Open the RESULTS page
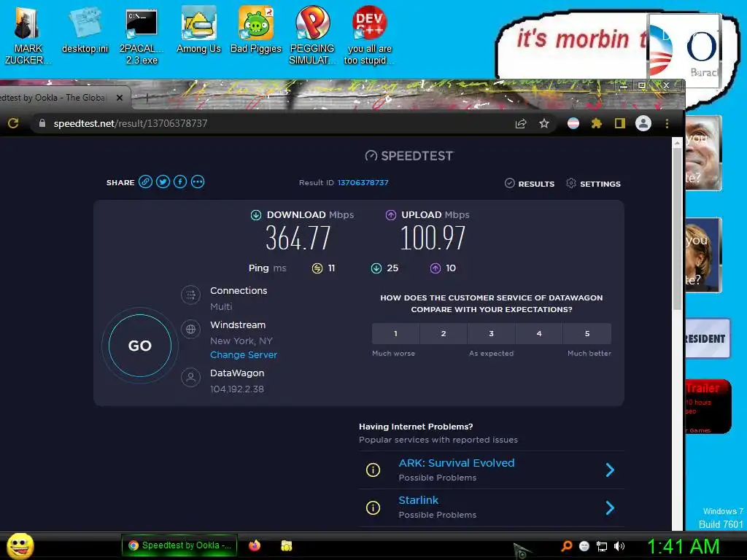 (x=530, y=183)
